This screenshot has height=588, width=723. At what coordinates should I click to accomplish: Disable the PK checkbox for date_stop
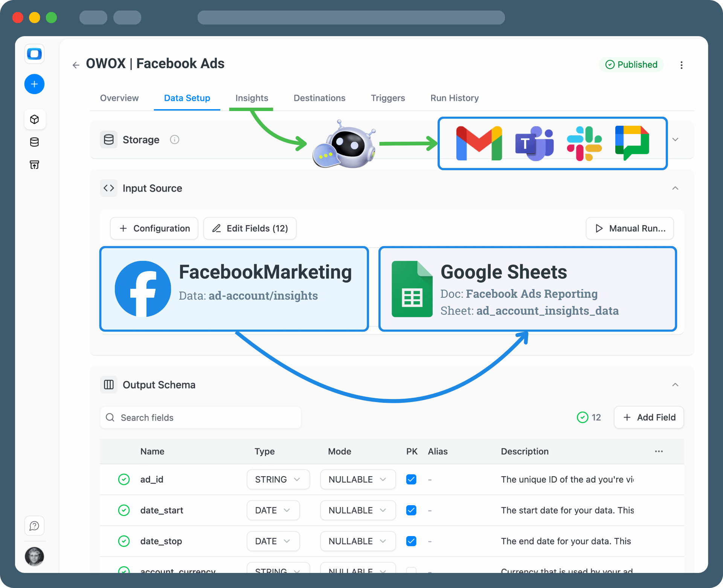[411, 541]
